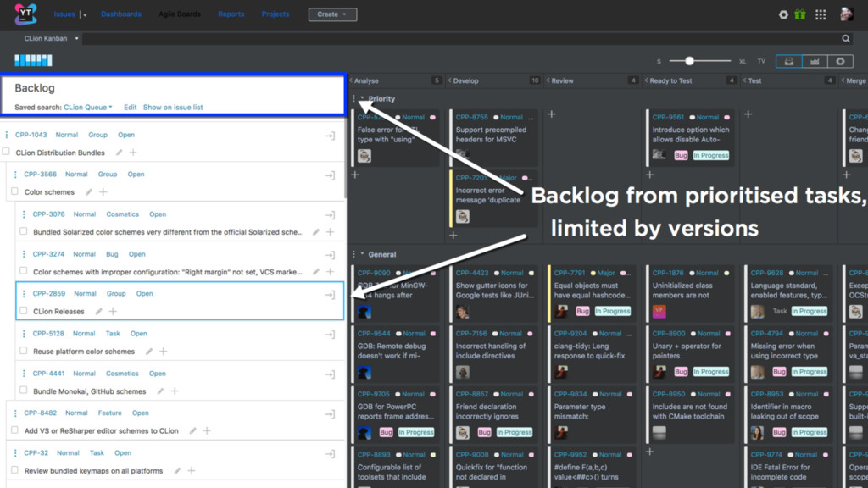This screenshot has height=488, width=868.
Task: Check Bundle Monokai, GitHub schemes checkbox
Action: pyautogui.click(x=23, y=391)
